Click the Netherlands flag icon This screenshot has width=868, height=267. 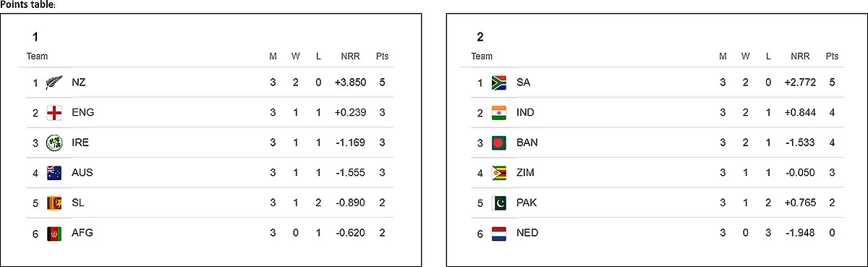click(x=499, y=233)
